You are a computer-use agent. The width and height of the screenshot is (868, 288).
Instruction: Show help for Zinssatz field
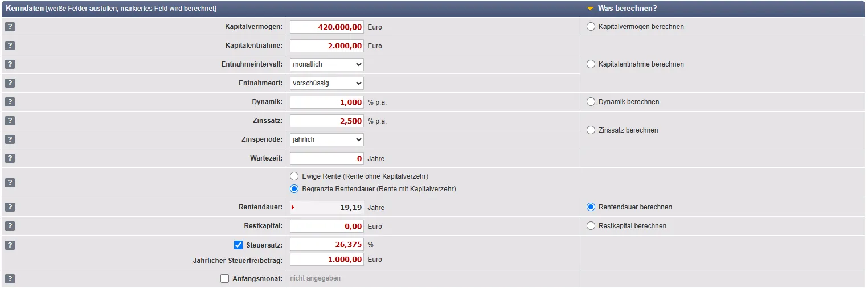click(10, 121)
